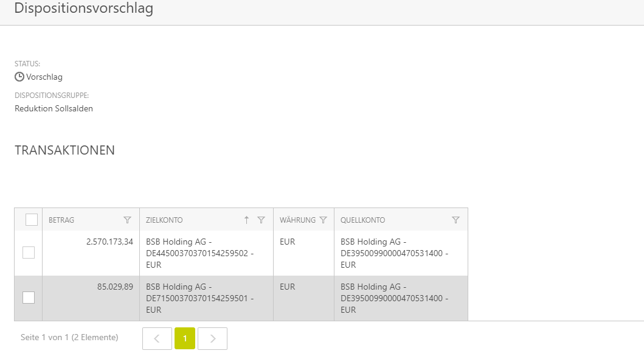The height and width of the screenshot is (359, 644).
Task: Go to the next page of results
Action: coord(213,339)
